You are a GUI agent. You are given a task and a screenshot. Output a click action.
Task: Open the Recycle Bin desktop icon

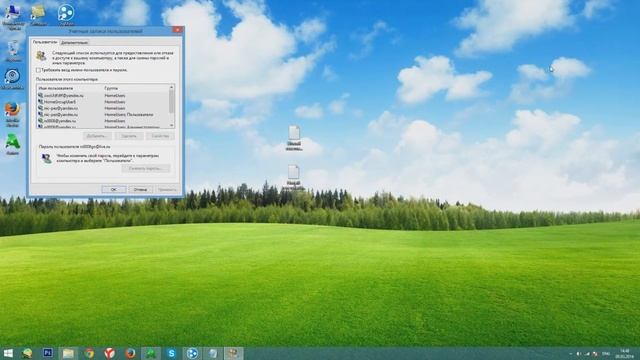[13, 51]
